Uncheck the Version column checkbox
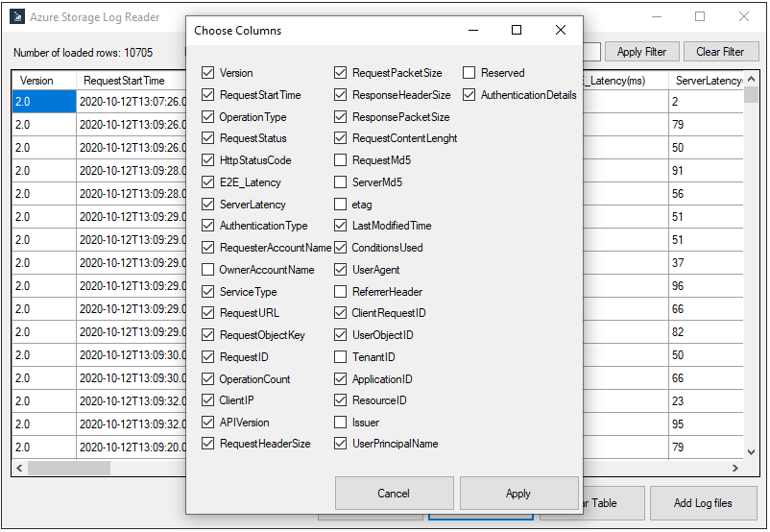Viewport: 770px width, 532px height. pyautogui.click(x=207, y=73)
